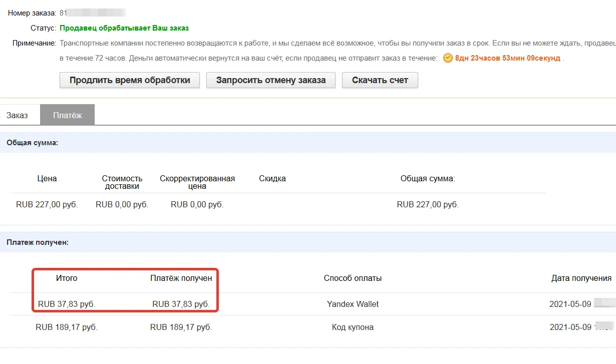
Task: Click the "Дата получения" column header
Action: point(581,278)
